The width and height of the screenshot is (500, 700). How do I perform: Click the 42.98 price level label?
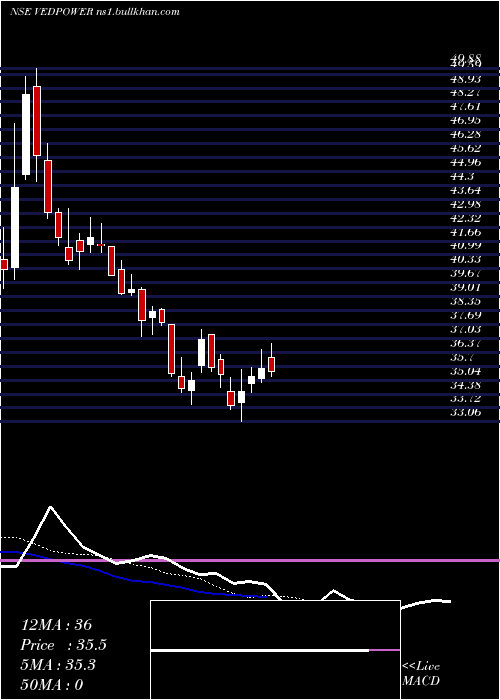coord(466,204)
